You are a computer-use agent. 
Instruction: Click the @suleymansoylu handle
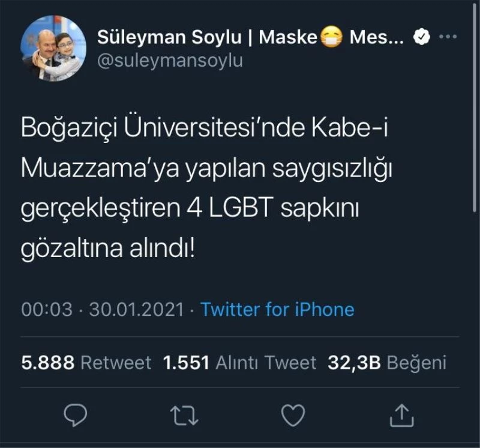coord(170,61)
